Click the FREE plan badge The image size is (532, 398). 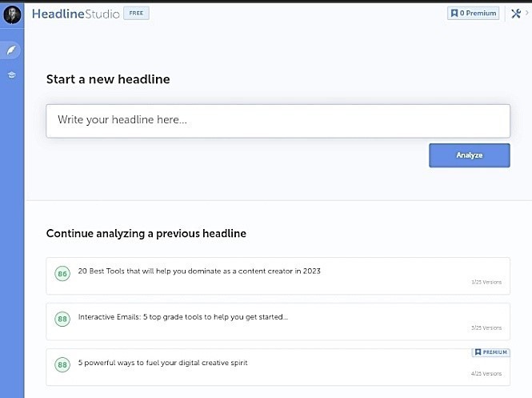tap(136, 14)
